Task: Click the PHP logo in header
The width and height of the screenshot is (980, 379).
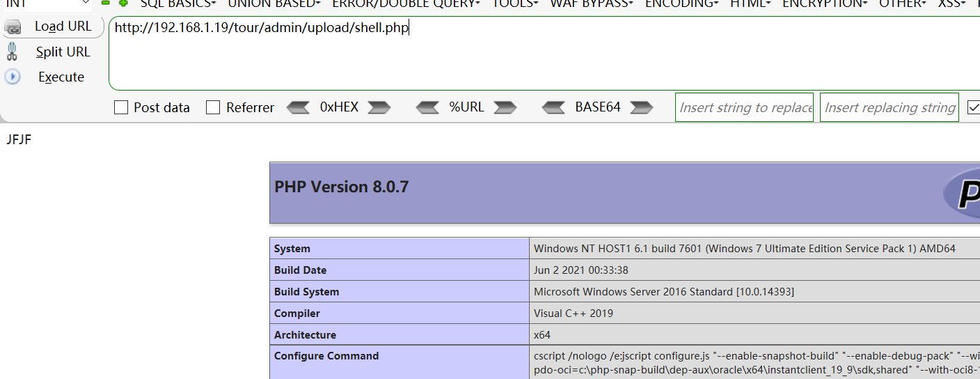Action: pos(962,192)
